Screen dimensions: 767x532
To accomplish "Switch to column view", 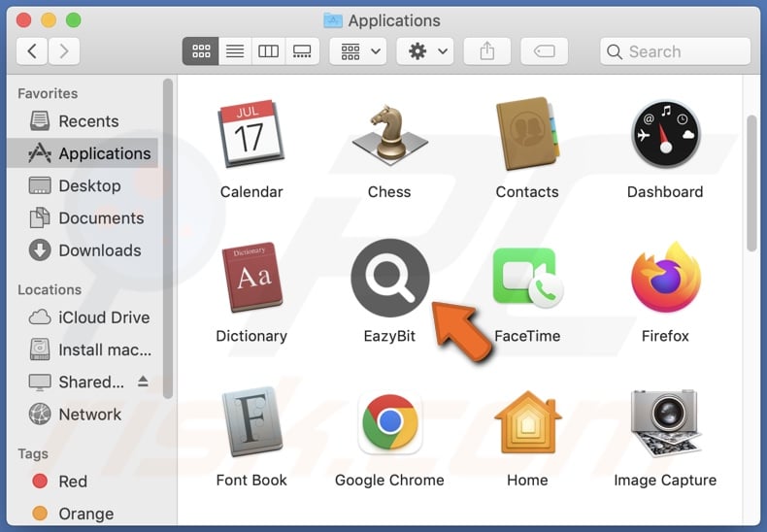I will pyautogui.click(x=268, y=51).
